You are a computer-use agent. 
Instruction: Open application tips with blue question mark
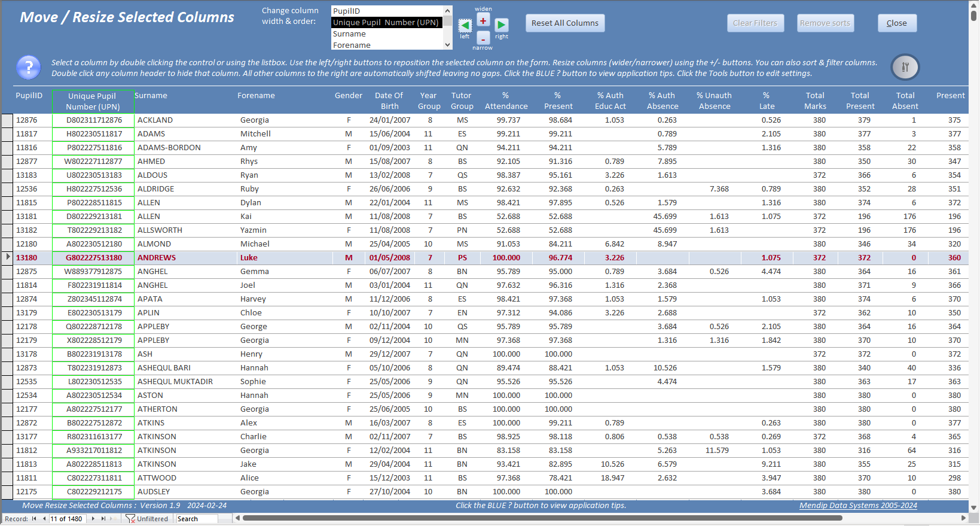29,68
